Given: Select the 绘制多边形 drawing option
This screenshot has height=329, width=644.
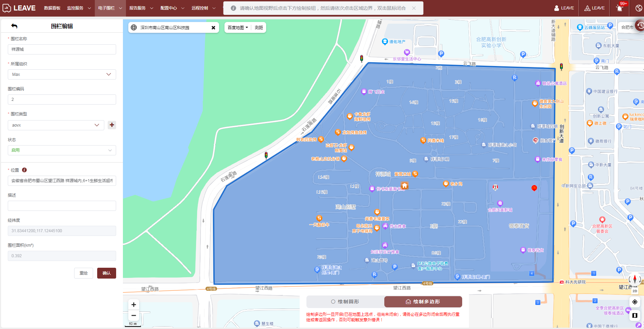Looking at the screenshot, I should click(x=423, y=302).
